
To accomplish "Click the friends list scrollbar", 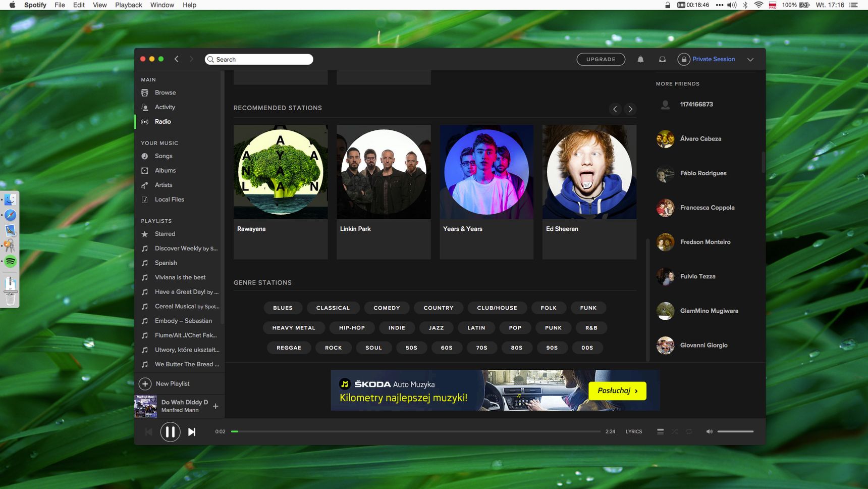I will tap(763, 162).
